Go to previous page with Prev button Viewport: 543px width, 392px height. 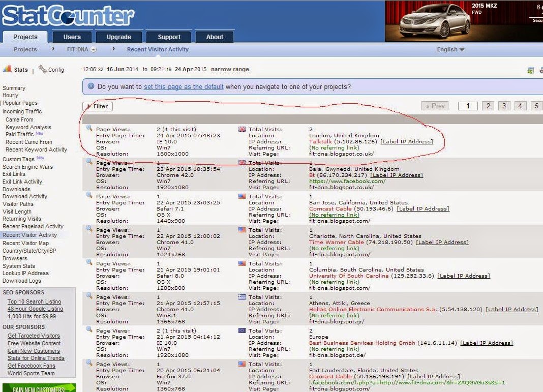point(435,106)
